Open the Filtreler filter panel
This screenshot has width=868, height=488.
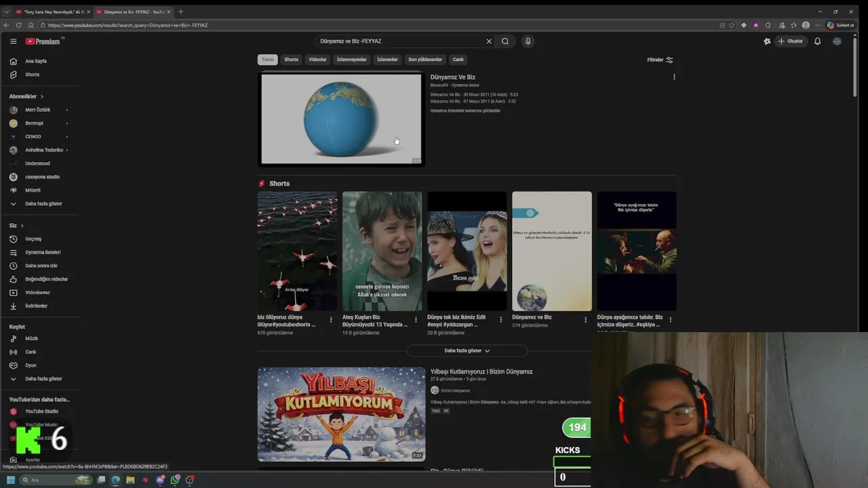pos(660,60)
